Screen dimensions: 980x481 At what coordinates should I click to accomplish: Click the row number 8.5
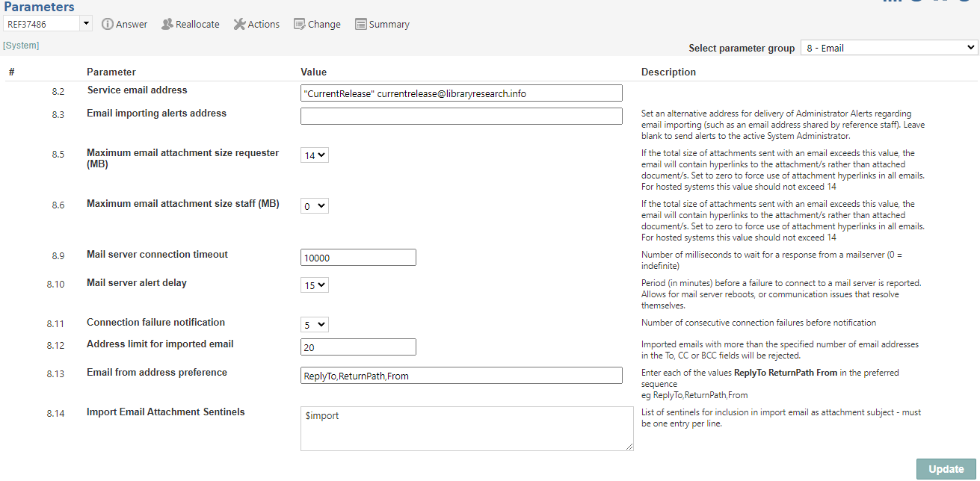point(58,155)
